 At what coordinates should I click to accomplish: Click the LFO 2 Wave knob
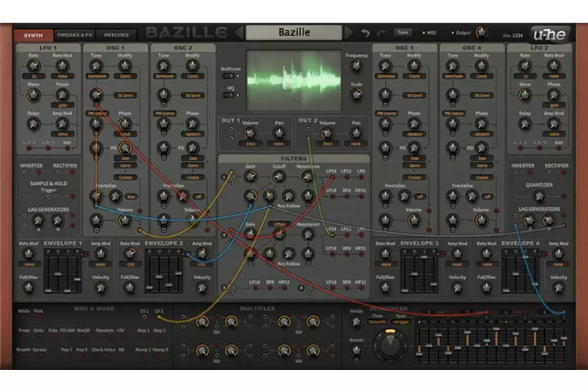pyautogui.click(x=524, y=95)
